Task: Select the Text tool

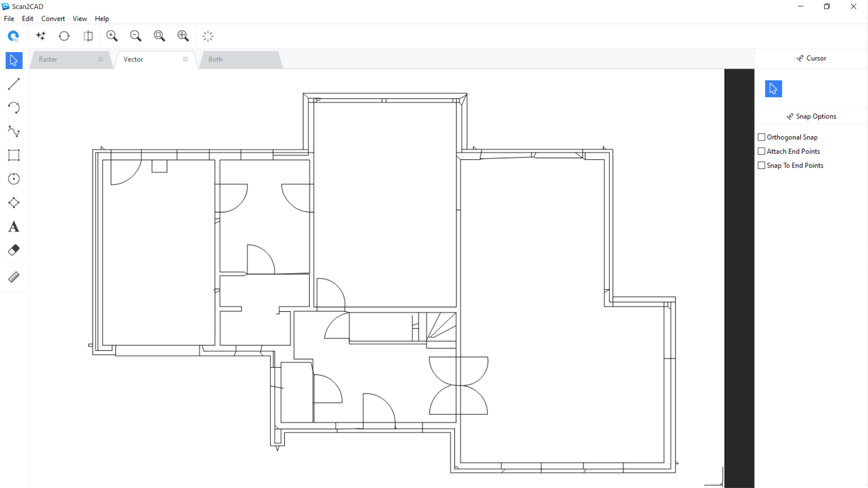Action: tap(14, 226)
